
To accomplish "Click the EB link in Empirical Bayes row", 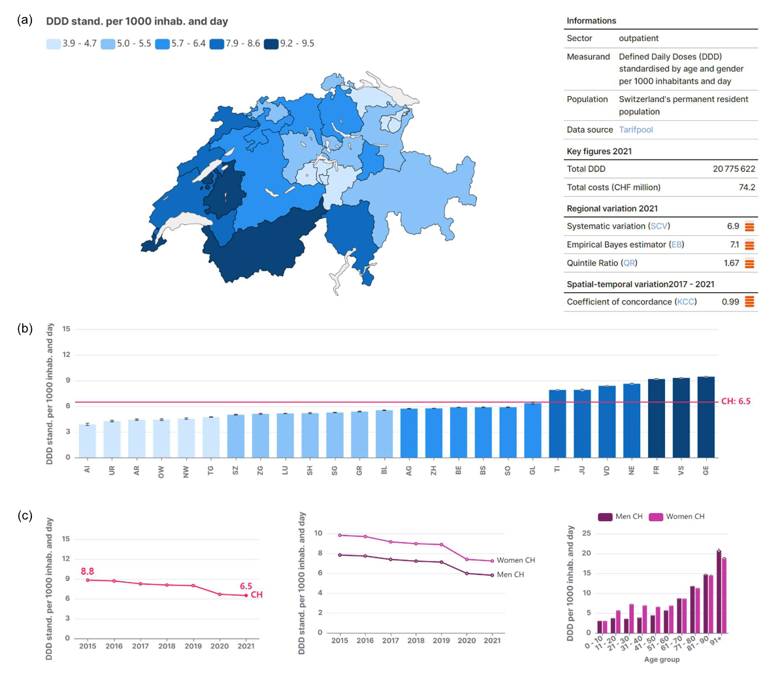I will [x=676, y=244].
